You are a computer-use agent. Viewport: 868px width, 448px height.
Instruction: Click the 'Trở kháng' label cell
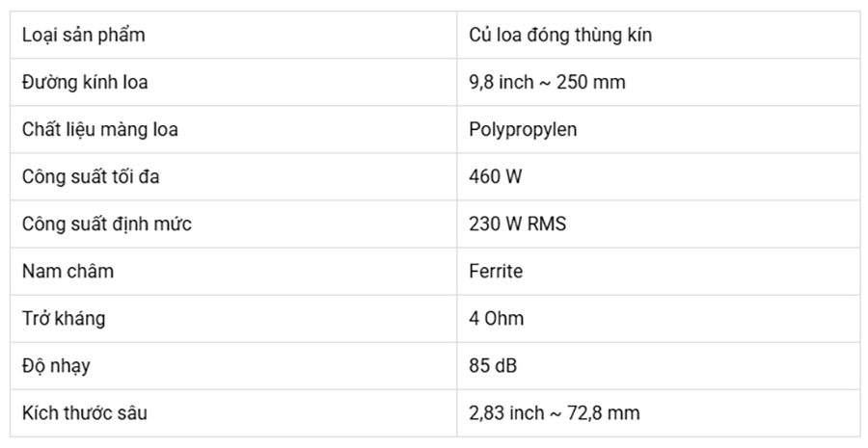pyautogui.click(x=64, y=319)
